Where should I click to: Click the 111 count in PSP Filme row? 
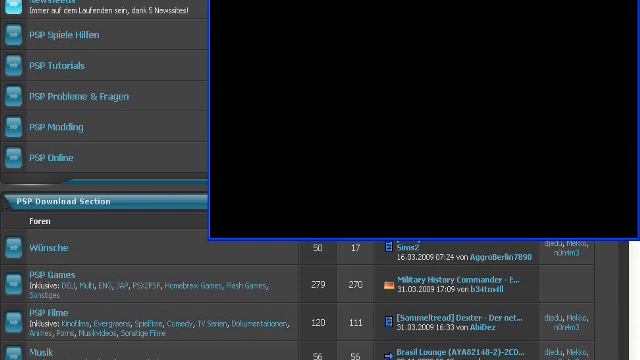click(356, 322)
